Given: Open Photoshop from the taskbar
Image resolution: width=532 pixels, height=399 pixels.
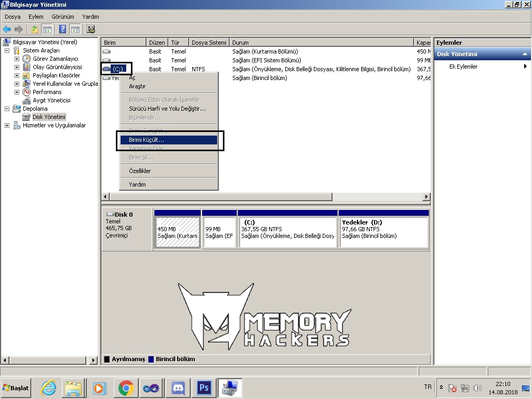Looking at the screenshot, I should point(204,388).
